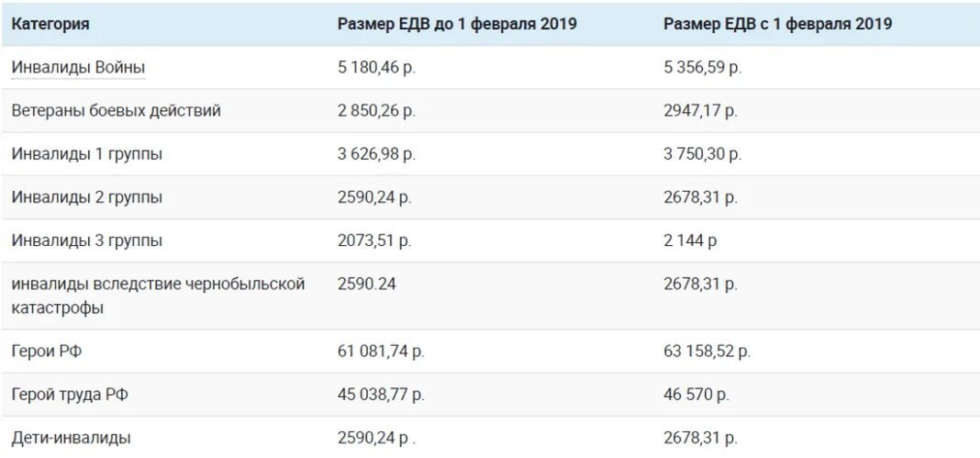
Task: Click the "Герой труда РФ" row label
Action: coord(70,395)
